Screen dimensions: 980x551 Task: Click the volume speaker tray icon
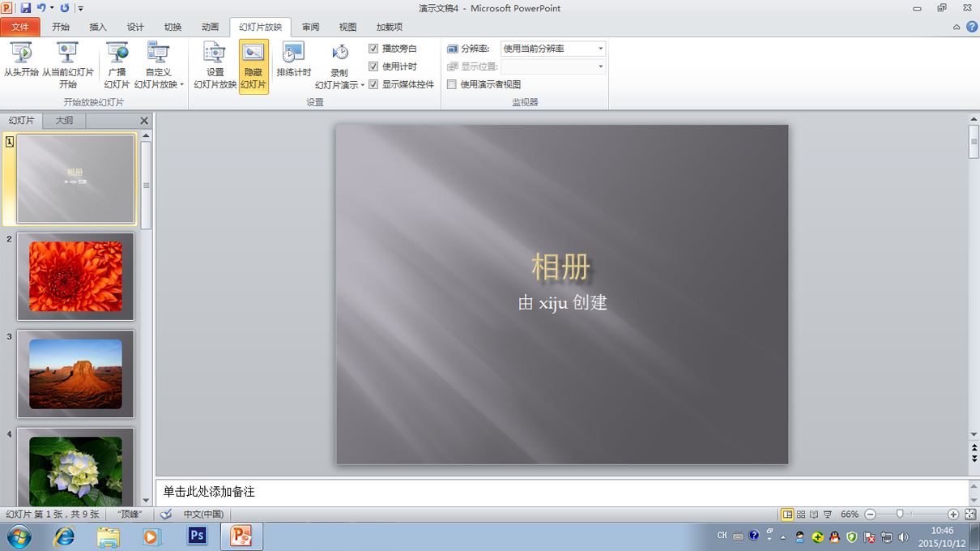click(903, 536)
